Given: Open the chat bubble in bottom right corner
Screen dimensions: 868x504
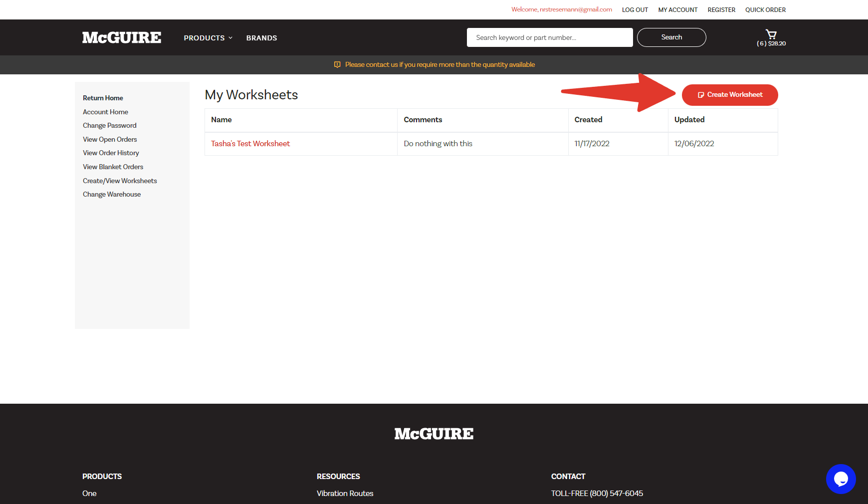Looking at the screenshot, I should click(x=841, y=479).
